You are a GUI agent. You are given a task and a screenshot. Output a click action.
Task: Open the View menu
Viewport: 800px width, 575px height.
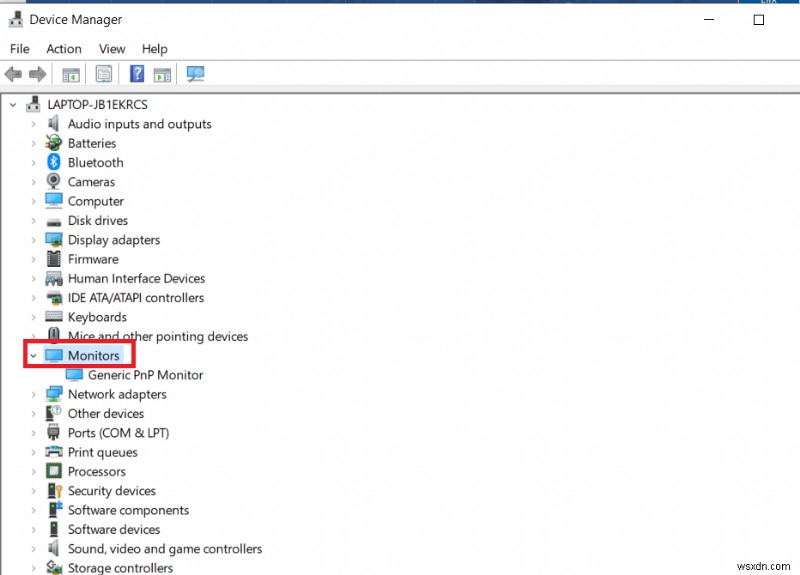[112, 49]
